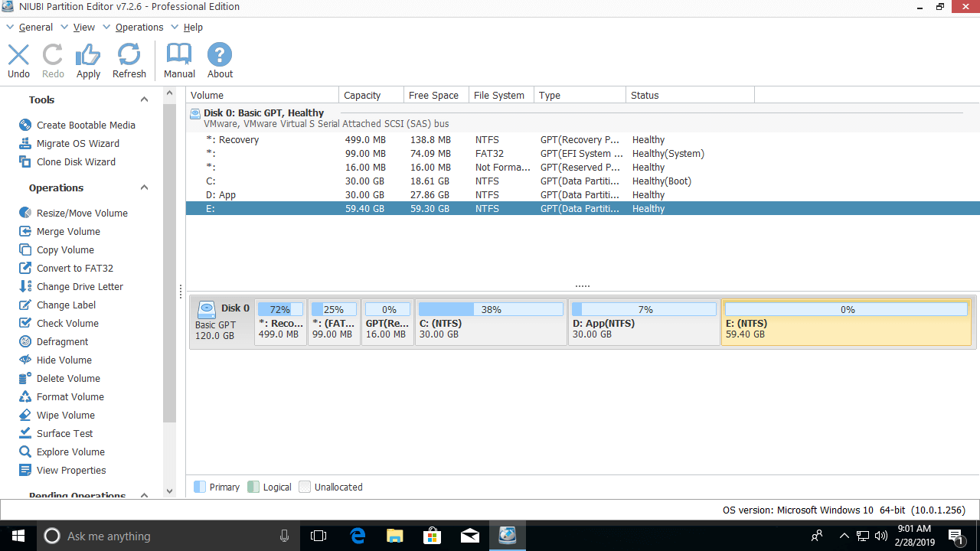Collapse the Operations section
This screenshot has width=980, height=551.
click(144, 187)
